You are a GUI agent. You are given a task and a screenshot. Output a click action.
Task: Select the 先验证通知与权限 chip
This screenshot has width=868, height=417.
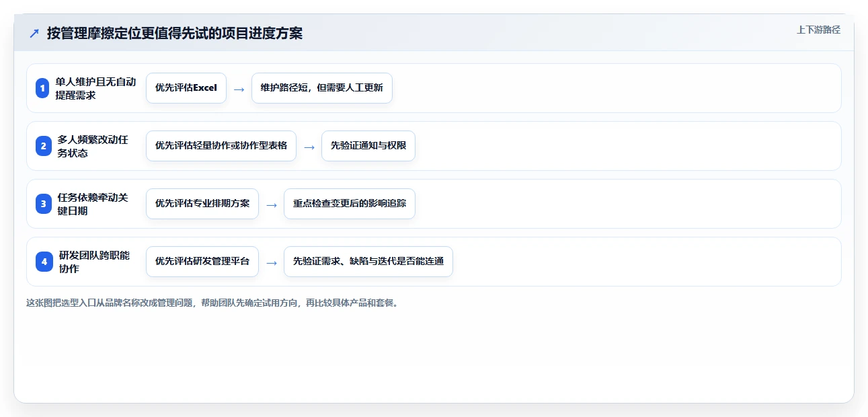368,146
